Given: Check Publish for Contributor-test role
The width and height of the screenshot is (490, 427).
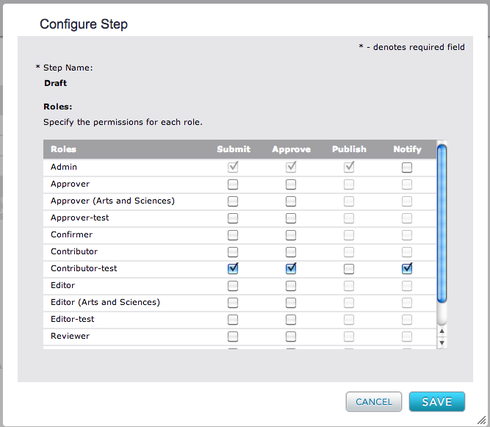Looking at the screenshot, I should tap(349, 269).
